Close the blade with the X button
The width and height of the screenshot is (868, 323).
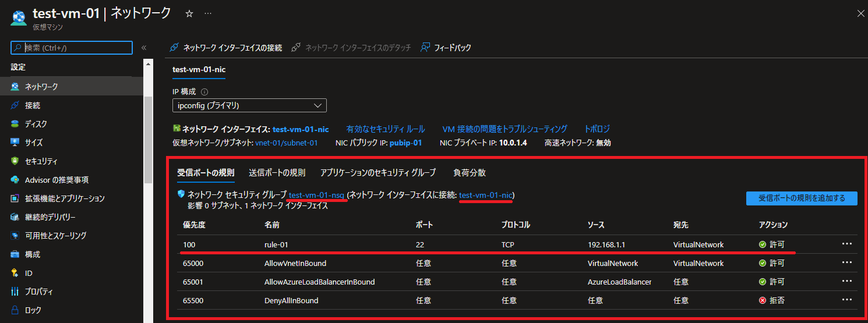point(861,13)
